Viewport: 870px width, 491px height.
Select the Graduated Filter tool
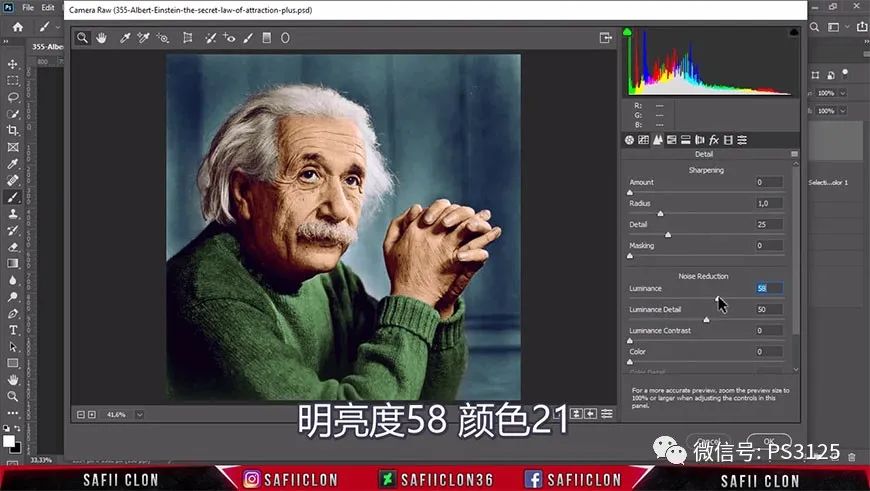pyautogui.click(x=267, y=38)
